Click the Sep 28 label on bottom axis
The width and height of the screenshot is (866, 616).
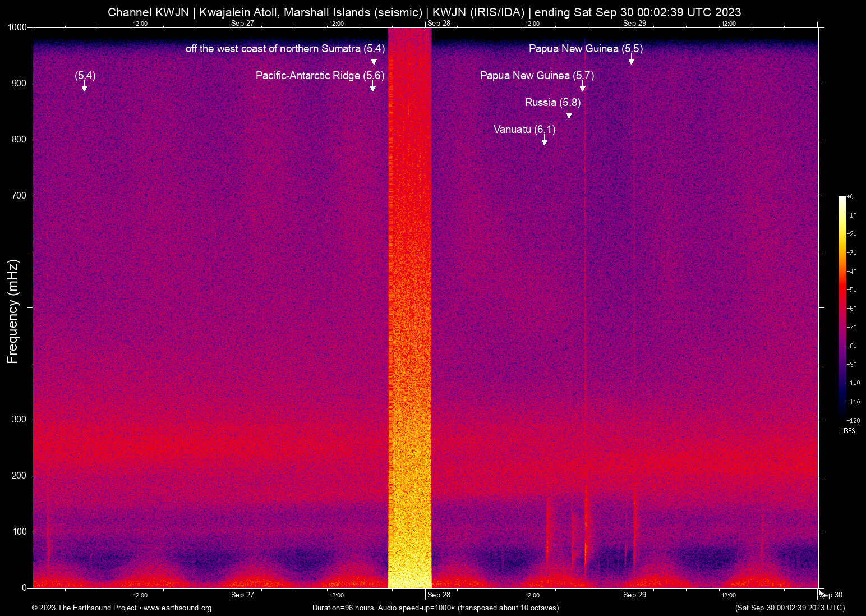pos(439,595)
